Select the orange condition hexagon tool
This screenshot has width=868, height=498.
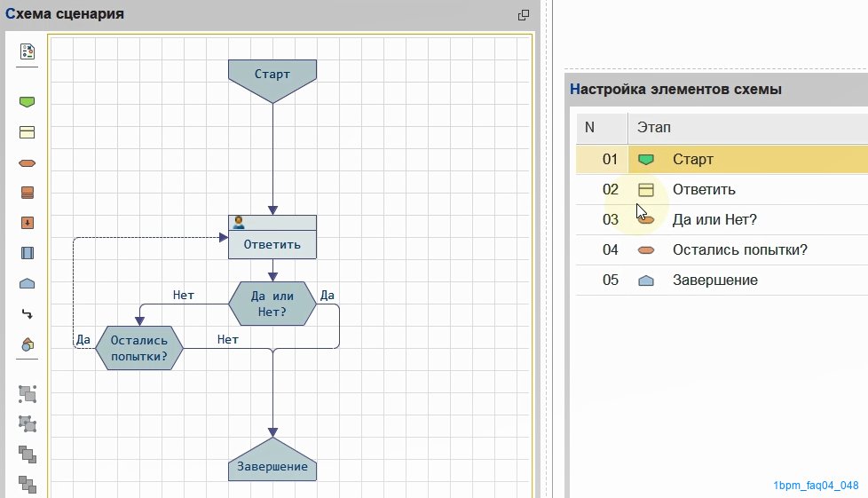point(28,162)
